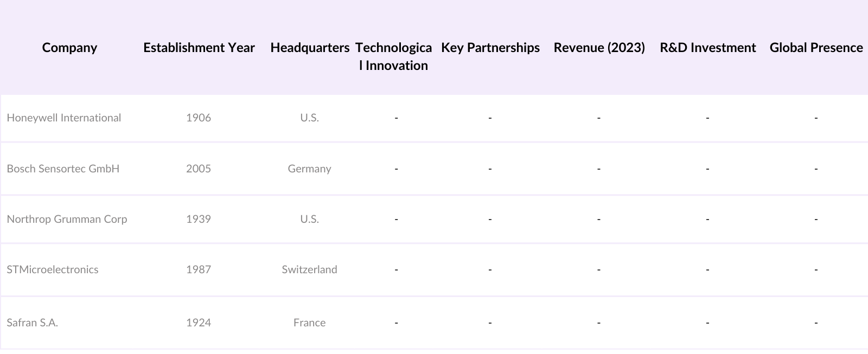868x354 pixels.
Task: Click the Technological Innovation column header
Action: [394, 56]
